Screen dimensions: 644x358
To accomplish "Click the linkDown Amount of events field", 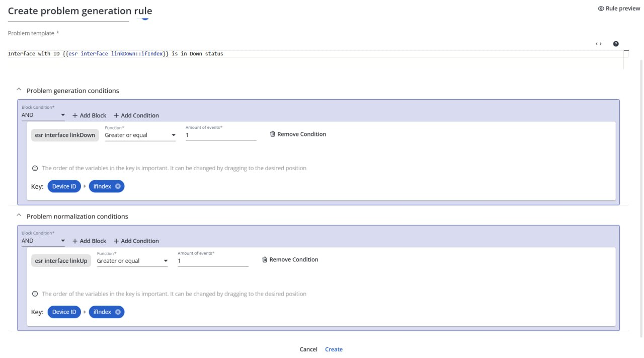I will tap(220, 135).
